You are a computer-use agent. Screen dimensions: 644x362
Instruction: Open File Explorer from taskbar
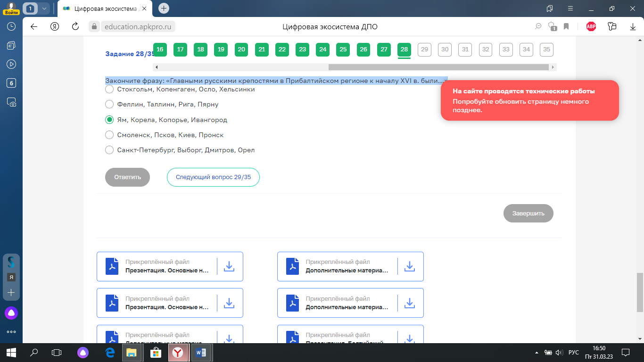click(x=132, y=352)
